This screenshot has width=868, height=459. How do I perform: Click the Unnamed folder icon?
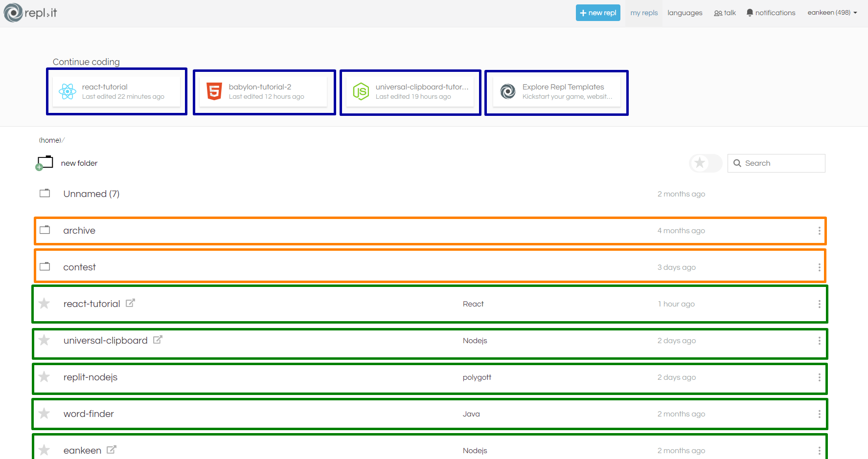pos(45,193)
